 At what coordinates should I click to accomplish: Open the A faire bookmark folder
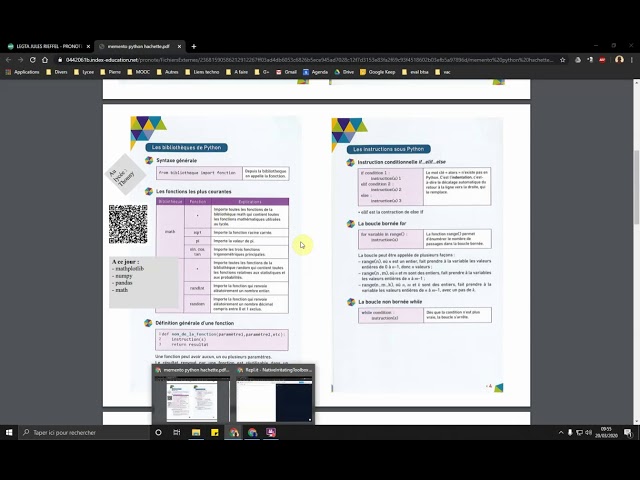237,72
